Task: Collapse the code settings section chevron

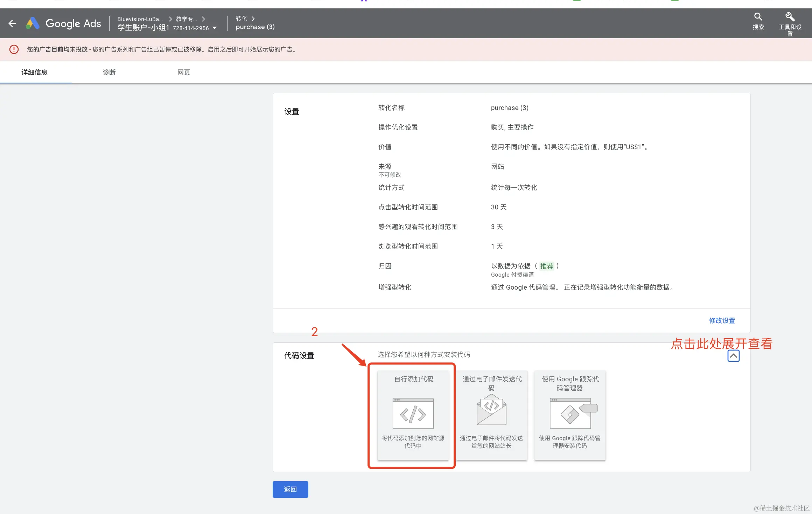Action: 733,356
